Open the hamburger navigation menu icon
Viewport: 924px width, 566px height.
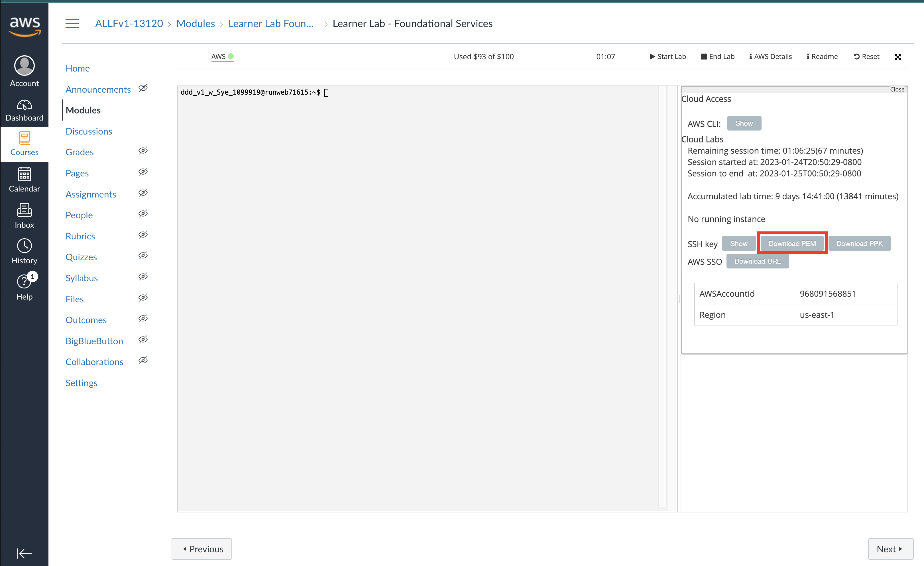72,24
